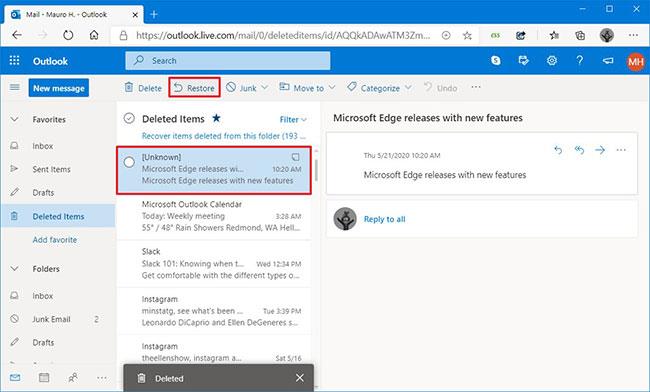Image resolution: width=650 pixels, height=392 pixels.
Task: Reload the page in Edge
Action: pyautogui.click(x=68, y=35)
